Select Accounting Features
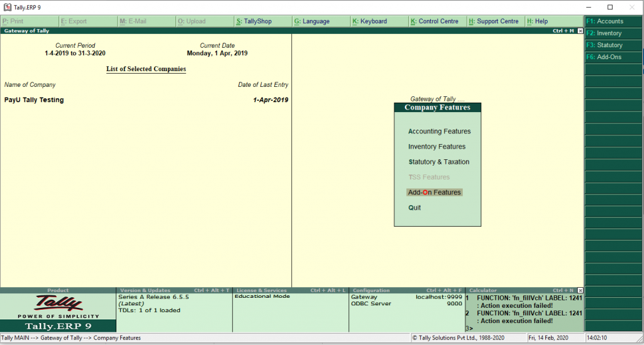Viewport: 644px width, 345px height. pos(439,132)
